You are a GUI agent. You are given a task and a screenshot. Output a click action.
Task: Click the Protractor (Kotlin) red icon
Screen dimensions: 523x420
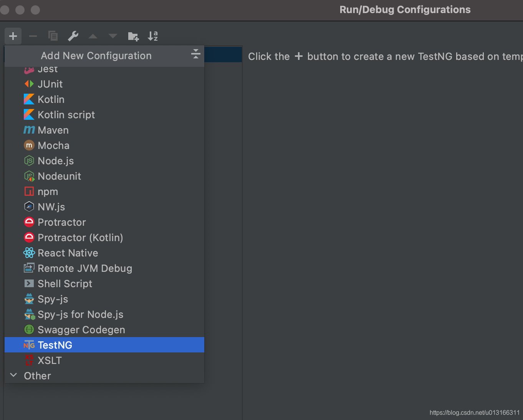pos(29,237)
